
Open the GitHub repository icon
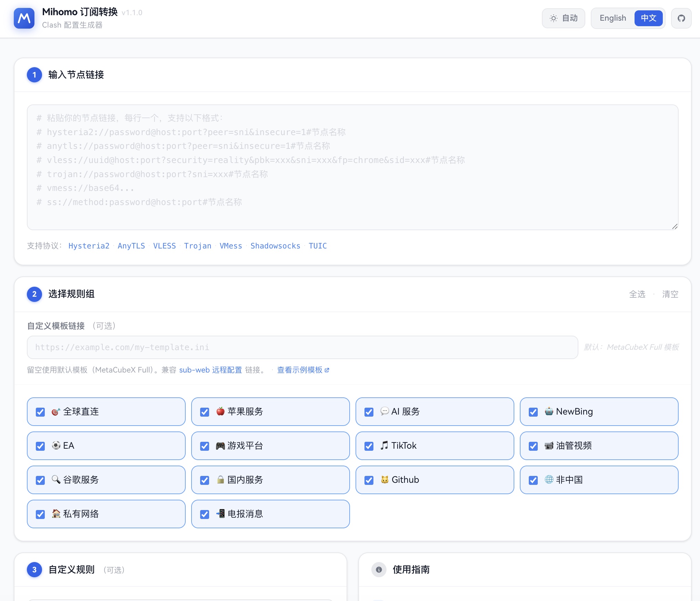(681, 18)
